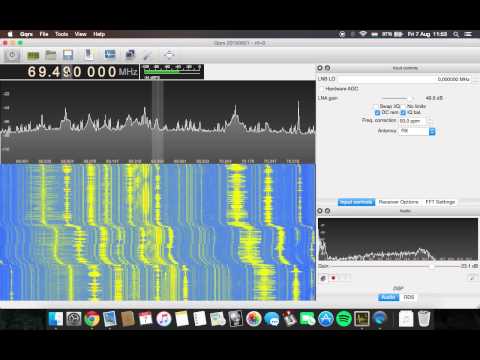Open Finder from the dock
The height and width of the screenshot is (360, 480).
tap(56, 319)
